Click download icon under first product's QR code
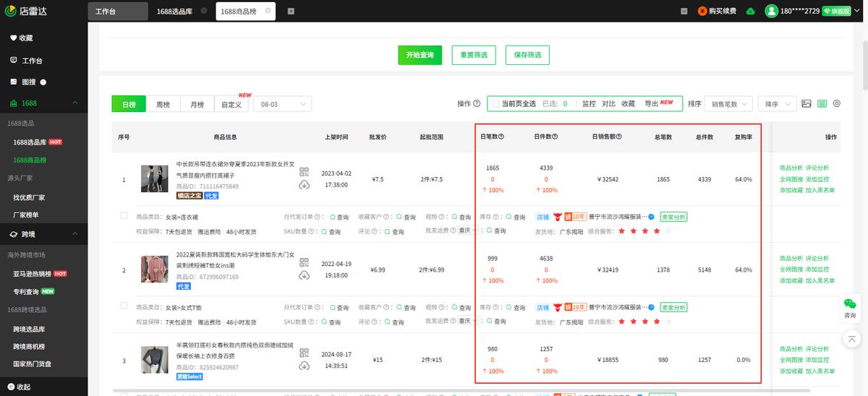This screenshot has width=868, height=396. 304,185
